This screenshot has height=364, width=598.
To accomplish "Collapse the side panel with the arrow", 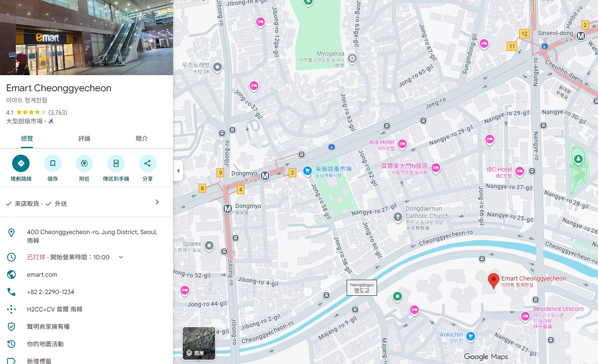I will 178,171.
